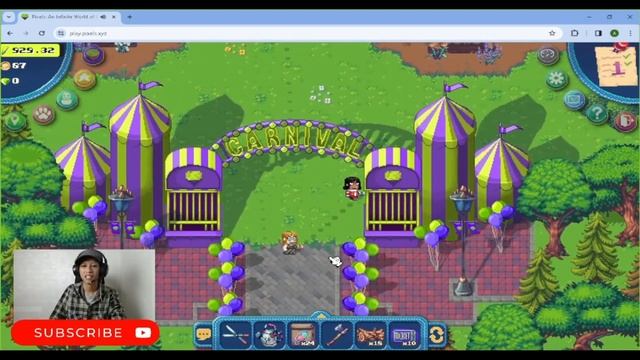Reload the page with the browser refresh button

point(42,33)
